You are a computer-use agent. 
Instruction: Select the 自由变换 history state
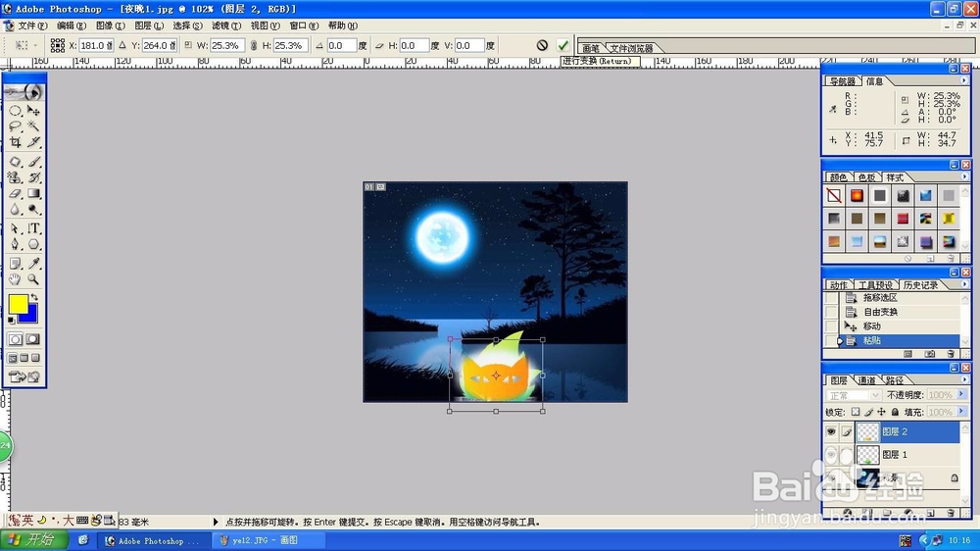coord(900,312)
